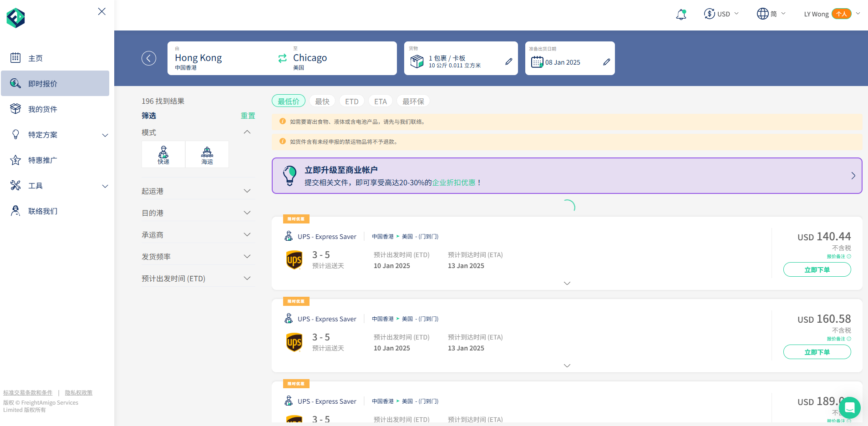868x426 pixels.
Task: View 报价备注 for USD 160.58 quote
Action: coord(839,339)
